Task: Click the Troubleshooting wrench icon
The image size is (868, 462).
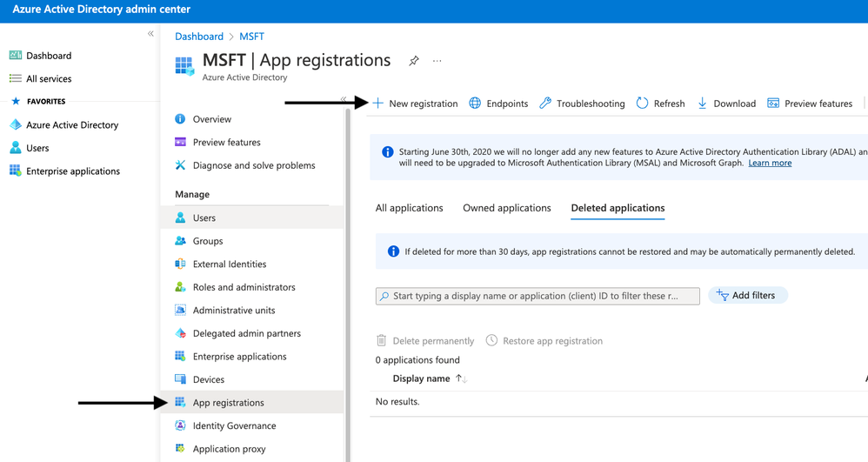Action: [x=545, y=103]
